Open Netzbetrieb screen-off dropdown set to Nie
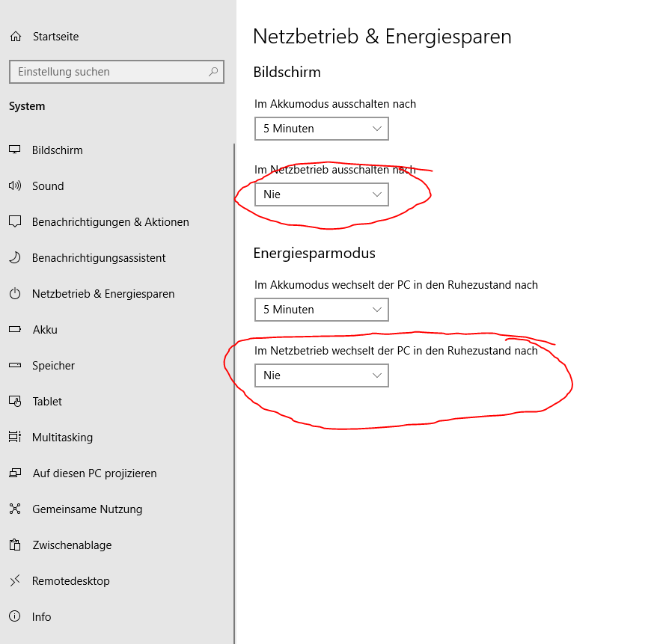This screenshot has width=663, height=644. click(x=321, y=194)
